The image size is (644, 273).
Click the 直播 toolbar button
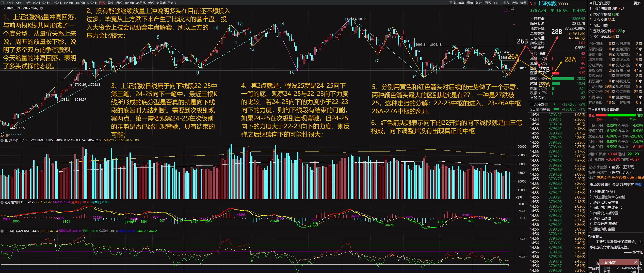pyautogui.click(x=453, y=3)
